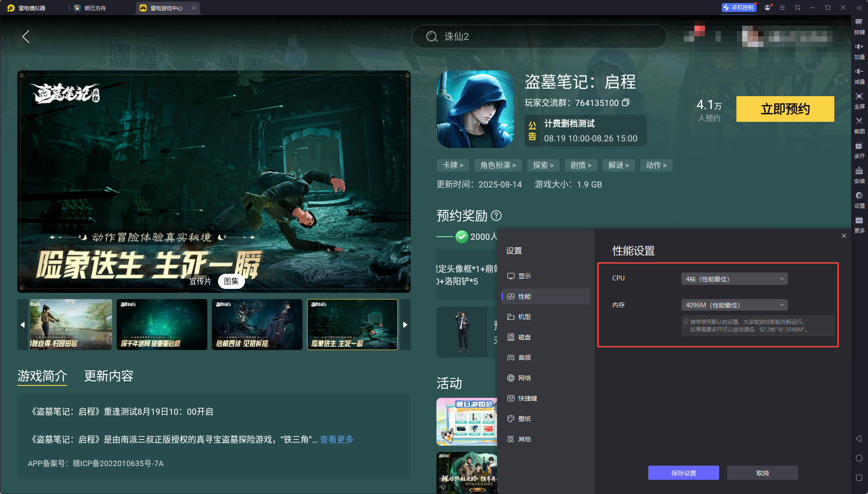Open 磁盘 disk settings
Image resolution: width=868 pixels, height=494 pixels.
545,337
